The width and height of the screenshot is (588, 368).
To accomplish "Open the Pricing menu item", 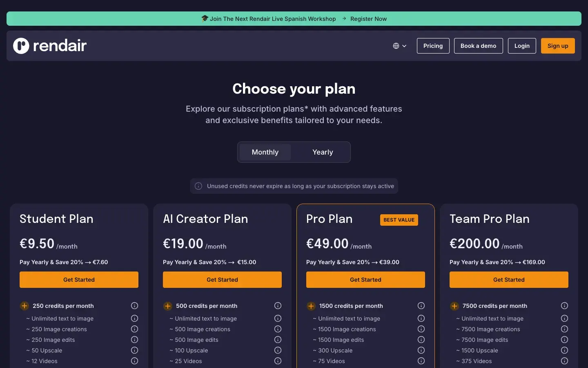I will pyautogui.click(x=433, y=46).
